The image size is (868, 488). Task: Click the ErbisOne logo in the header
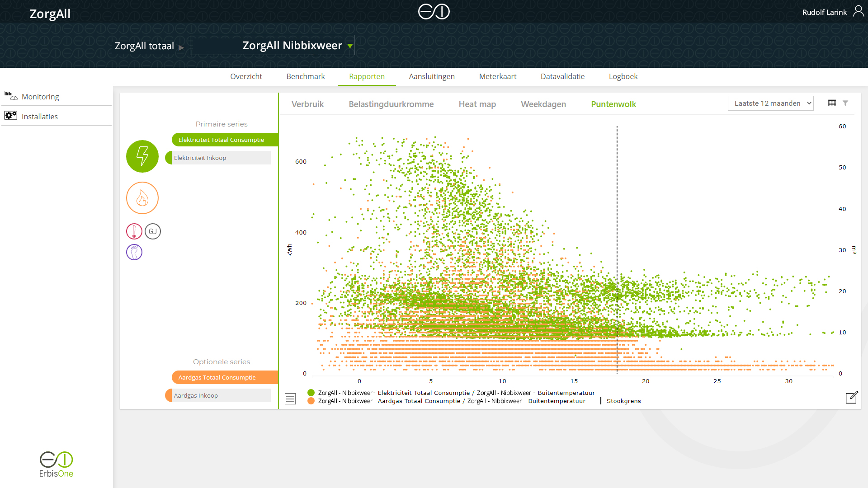(x=434, y=12)
